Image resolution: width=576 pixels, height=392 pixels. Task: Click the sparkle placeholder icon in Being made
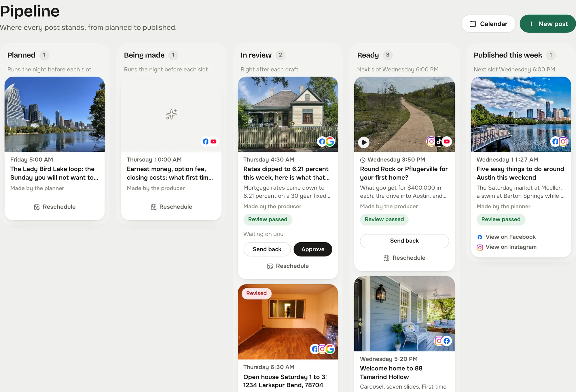tap(171, 114)
